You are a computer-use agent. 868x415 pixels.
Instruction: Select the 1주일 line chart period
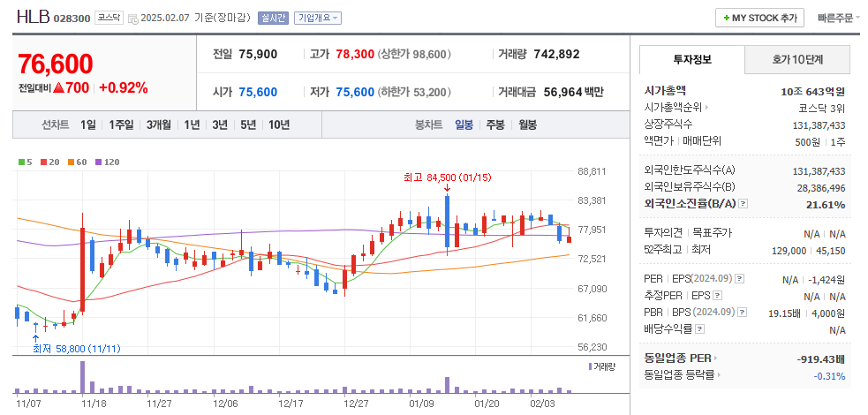click(x=121, y=124)
